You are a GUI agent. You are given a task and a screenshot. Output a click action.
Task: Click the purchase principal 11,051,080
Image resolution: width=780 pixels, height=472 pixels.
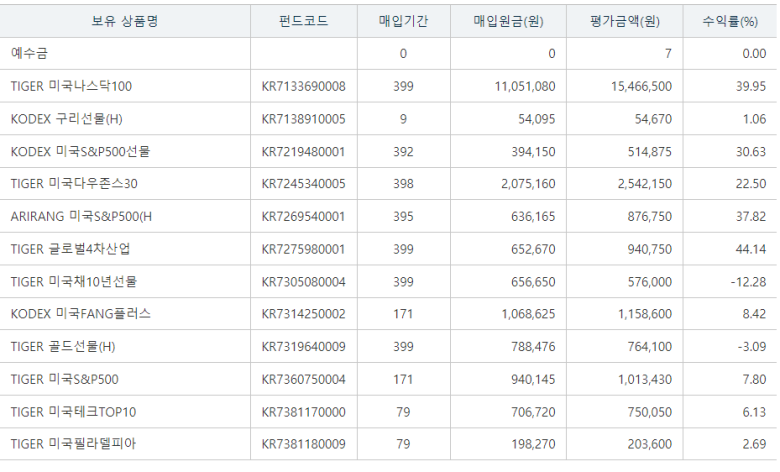click(x=525, y=86)
